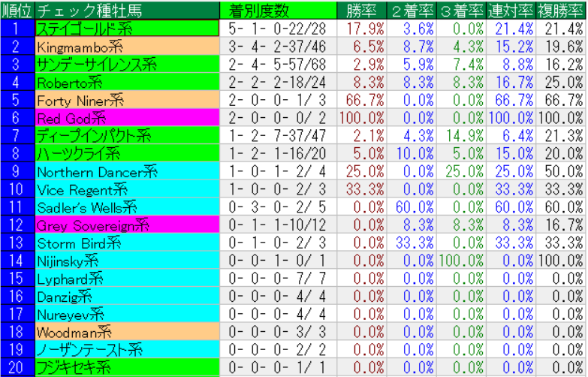Click rank number 20 cell
588x377 pixels.
17,367
